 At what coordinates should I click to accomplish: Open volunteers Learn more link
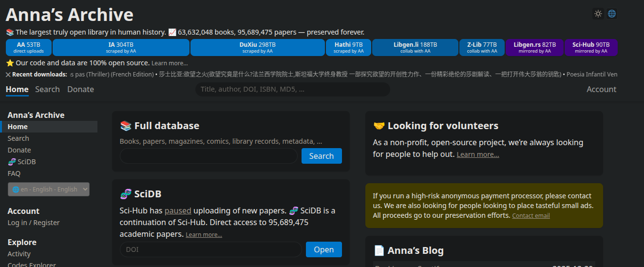[x=478, y=154]
